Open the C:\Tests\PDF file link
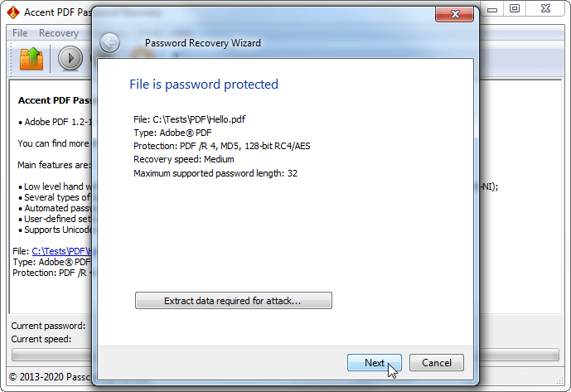Screen dimensions: 571x392 [61, 251]
